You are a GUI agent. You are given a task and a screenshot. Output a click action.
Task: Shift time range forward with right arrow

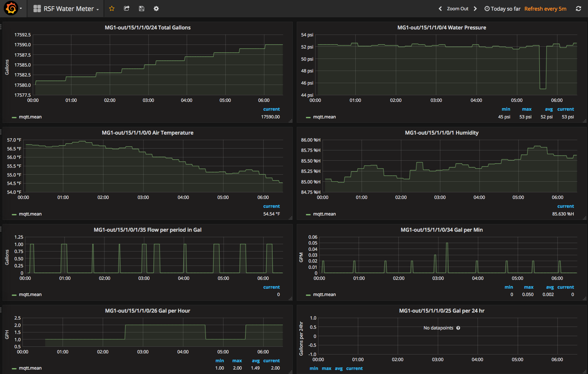click(475, 8)
